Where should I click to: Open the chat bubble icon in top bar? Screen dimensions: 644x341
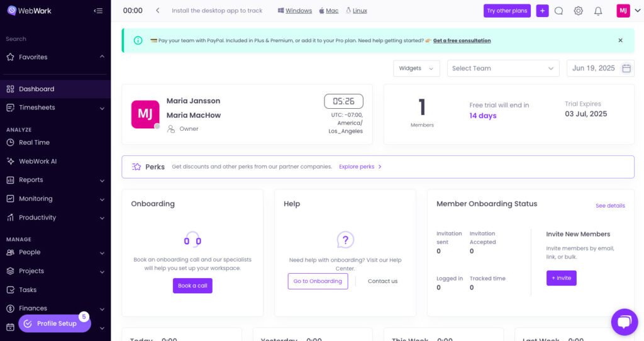point(558,11)
